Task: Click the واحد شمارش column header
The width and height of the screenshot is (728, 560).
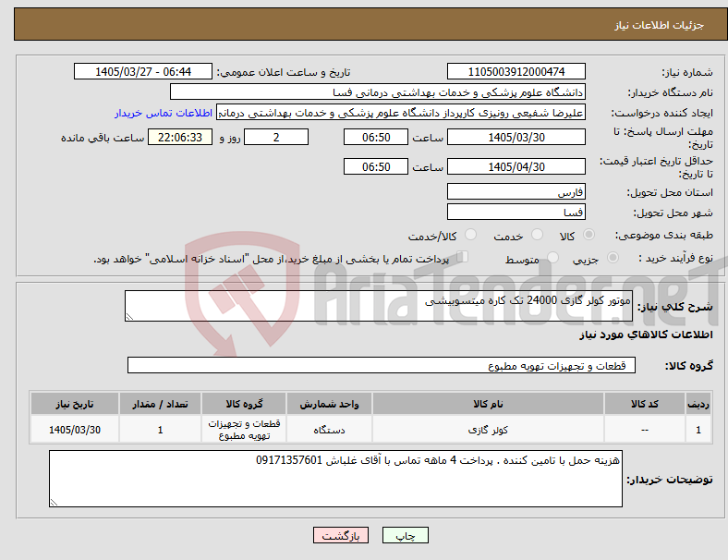Action: [x=329, y=404]
